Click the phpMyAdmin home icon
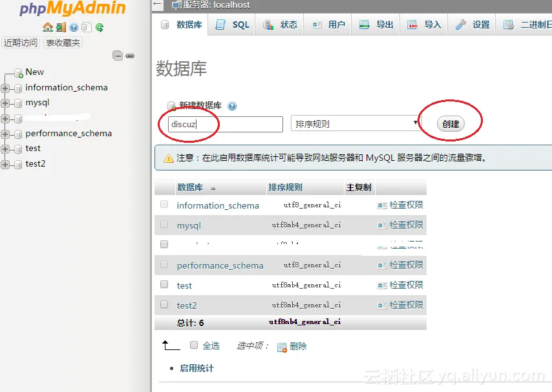 click(48, 27)
